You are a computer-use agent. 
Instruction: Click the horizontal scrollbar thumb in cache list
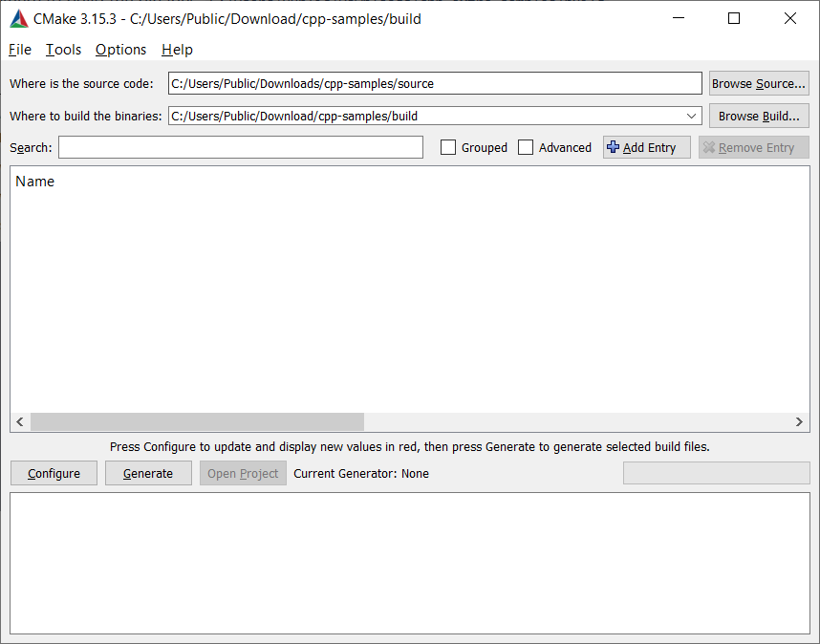pos(197,421)
